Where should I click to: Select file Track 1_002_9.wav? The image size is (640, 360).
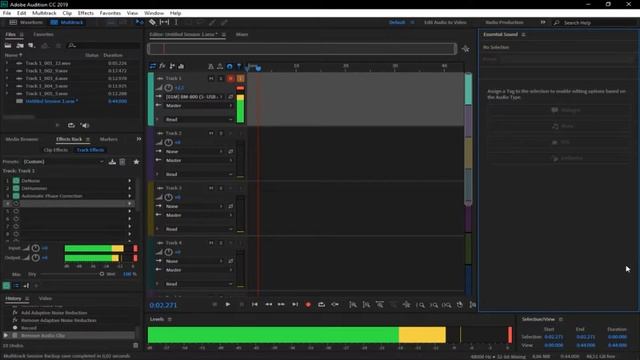(x=47, y=71)
